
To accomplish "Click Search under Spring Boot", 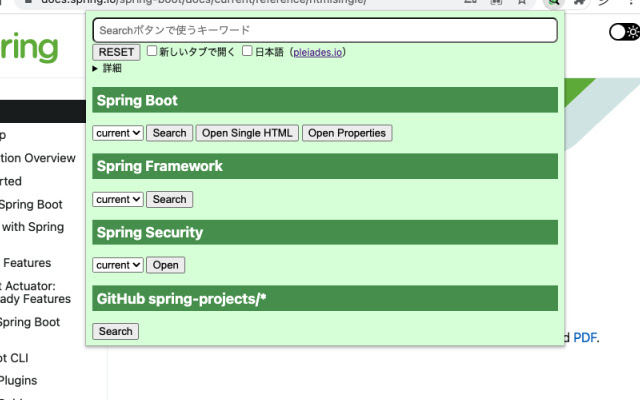I will point(169,133).
